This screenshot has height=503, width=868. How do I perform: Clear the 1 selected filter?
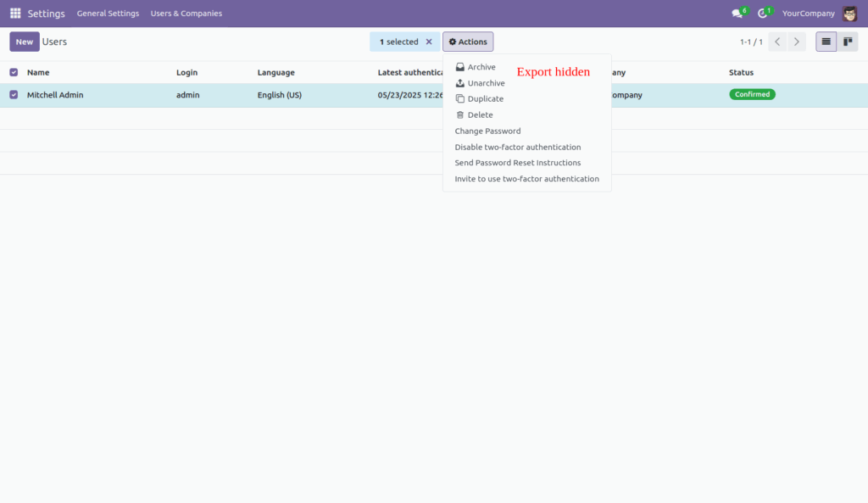[x=428, y=41]
